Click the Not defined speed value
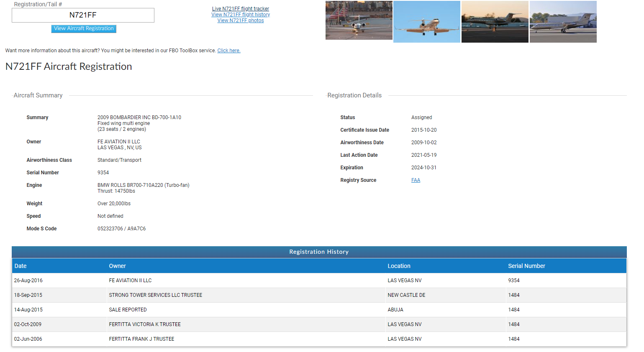 [x=110, y=216]
